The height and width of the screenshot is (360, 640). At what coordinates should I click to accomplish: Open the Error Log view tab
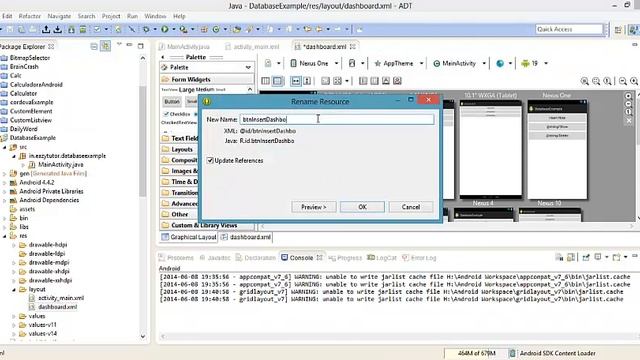419,258
